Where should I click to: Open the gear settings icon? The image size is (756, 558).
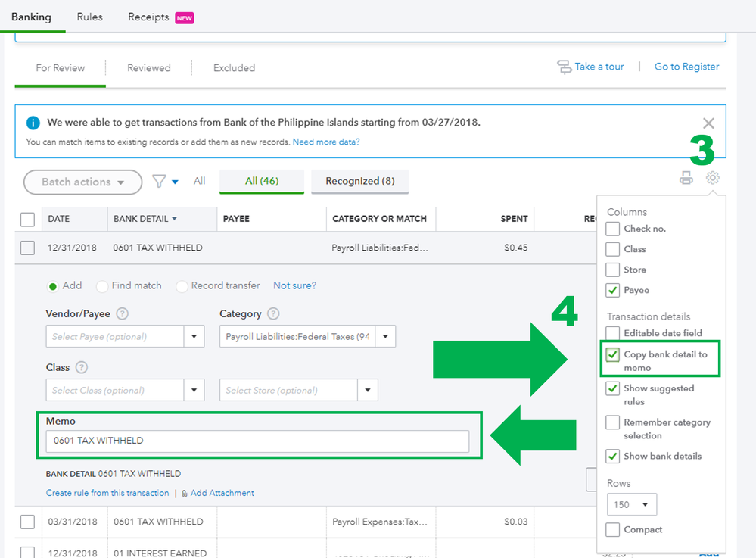(713, 178)
